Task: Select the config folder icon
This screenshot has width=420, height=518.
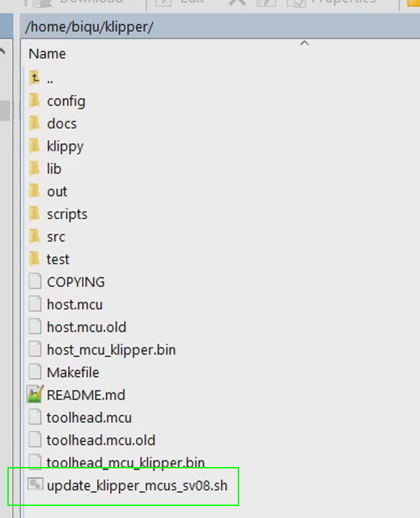Action: click(35, 101)
